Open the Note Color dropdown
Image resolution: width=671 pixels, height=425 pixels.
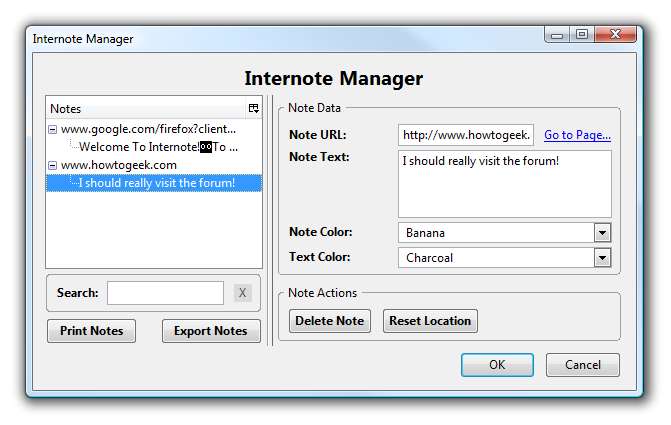(x=602, y=233)
